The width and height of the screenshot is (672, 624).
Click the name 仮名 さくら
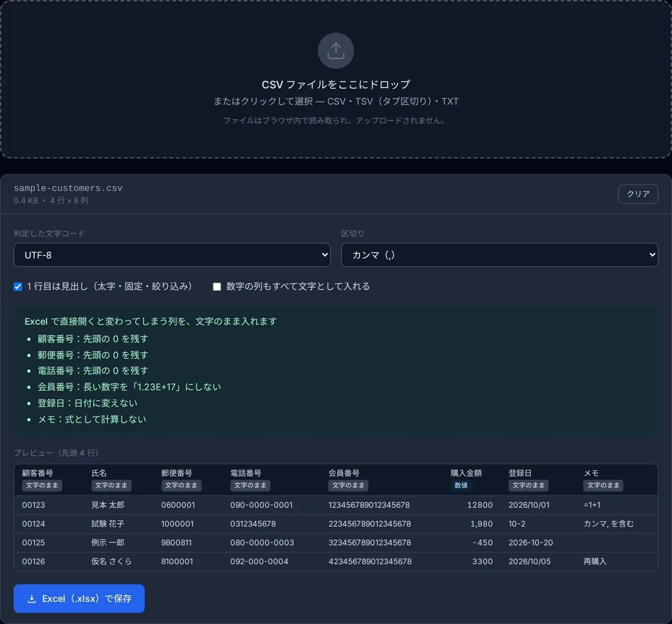(111, 561)
